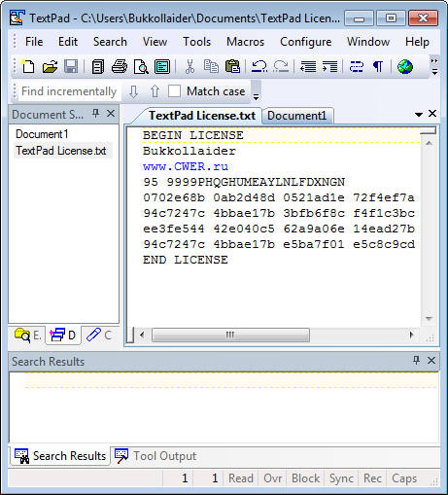
Task: Click the Undo arrow icon
Action: 259,67
